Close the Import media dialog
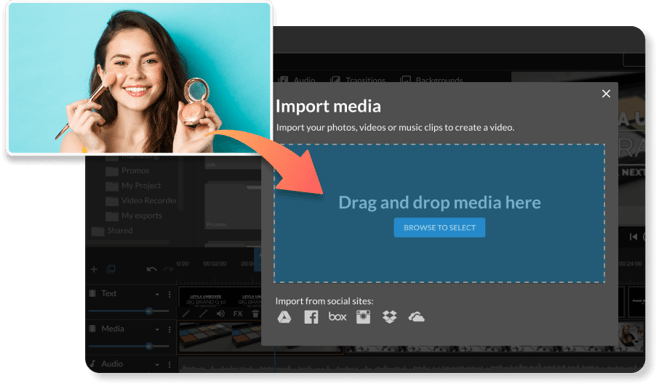Image resolution: width=659 pixels, height=386 pixels. [x=606, y=94]
